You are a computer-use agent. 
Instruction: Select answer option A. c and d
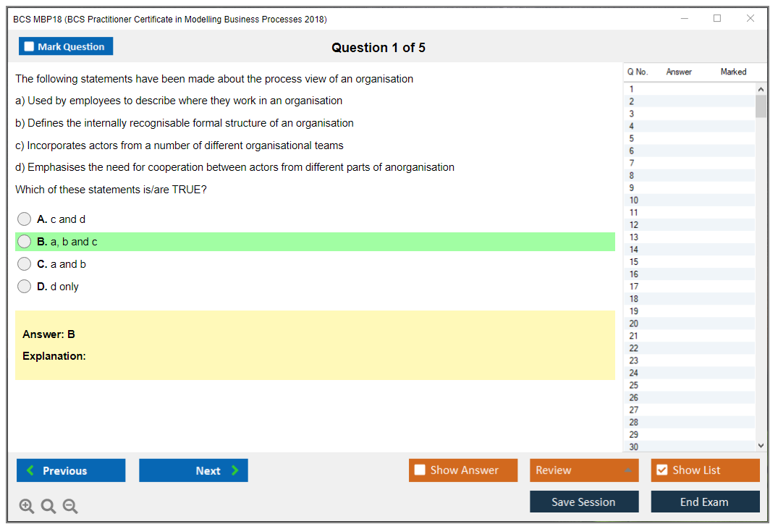tap(25, 219)
